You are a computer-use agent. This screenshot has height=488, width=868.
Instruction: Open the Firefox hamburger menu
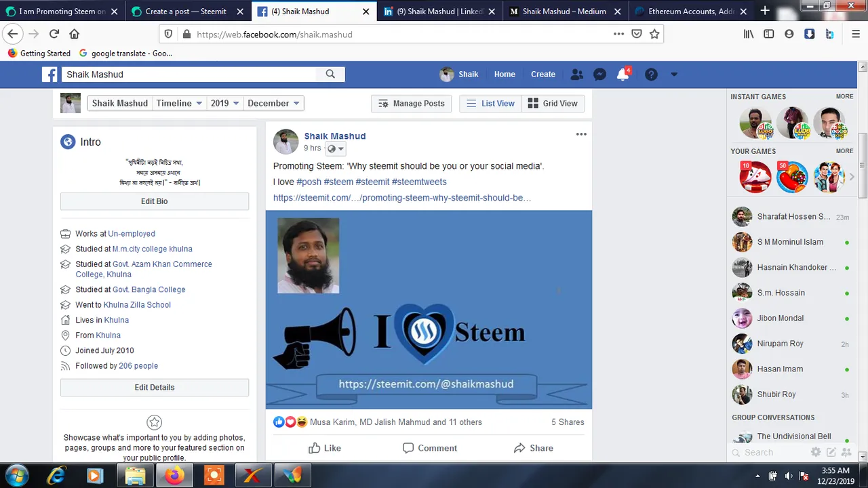point(856,34)
